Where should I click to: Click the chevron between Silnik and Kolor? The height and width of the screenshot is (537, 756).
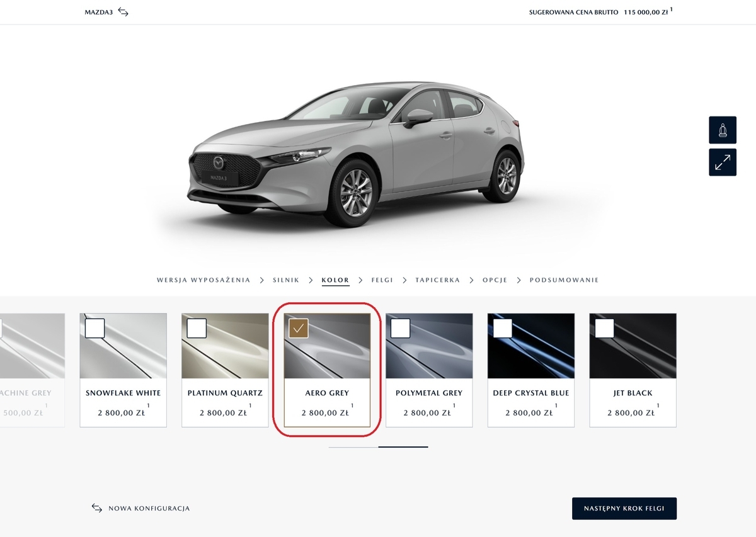(310, 280)
